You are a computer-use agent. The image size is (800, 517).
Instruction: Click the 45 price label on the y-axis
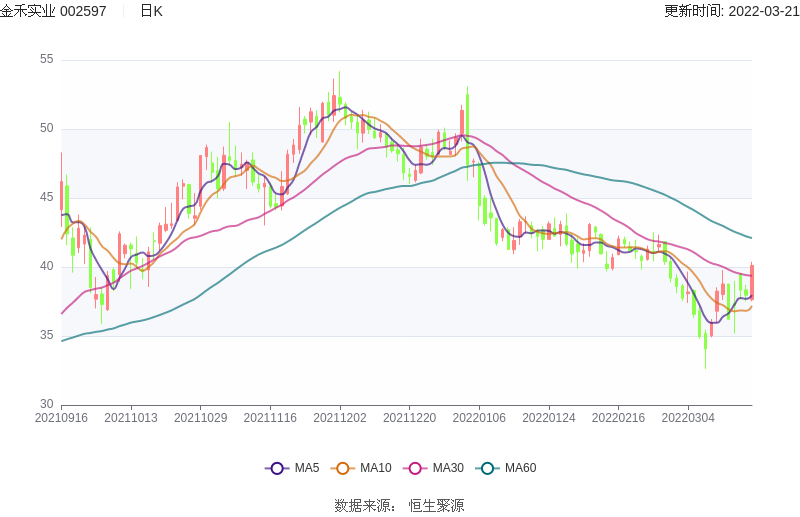coord(47,198)
